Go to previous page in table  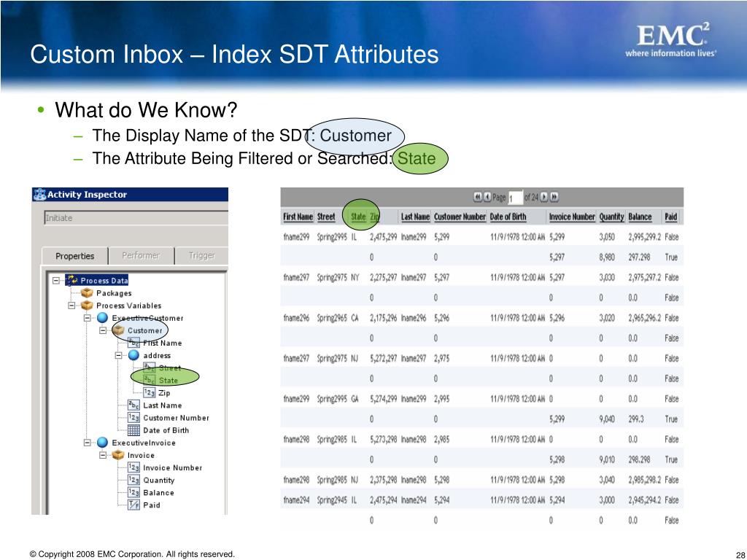(x=487, y=197)
